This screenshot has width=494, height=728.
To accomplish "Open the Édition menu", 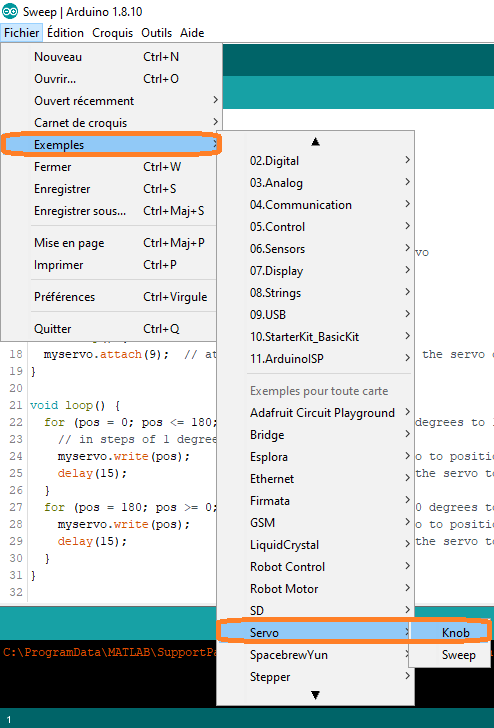I will coord(65,33).
